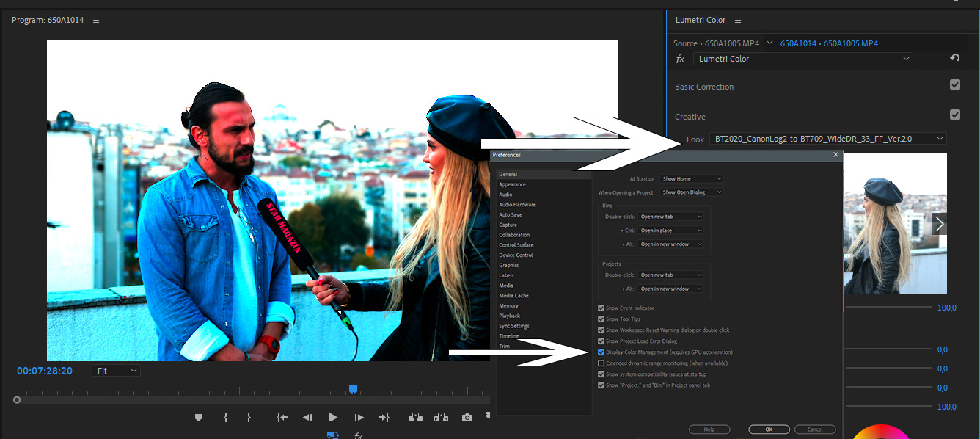Enable Extended dynamic range monitoring

coord(601,363)
